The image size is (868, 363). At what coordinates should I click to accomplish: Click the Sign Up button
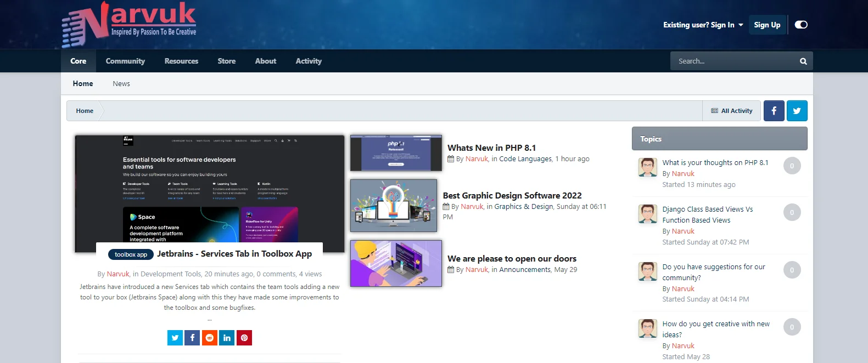pyautogui.click(x=767, y=25)
